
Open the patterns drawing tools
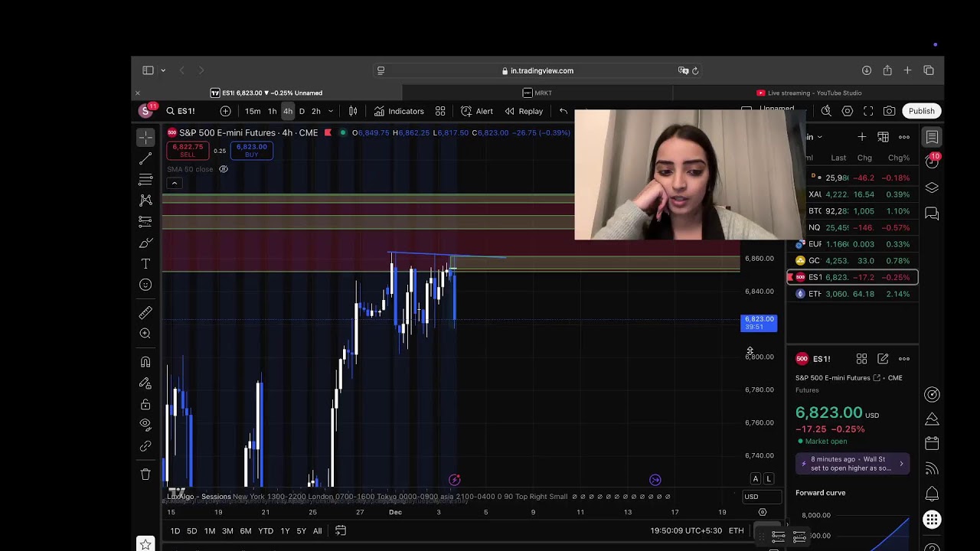coord(145,200)
